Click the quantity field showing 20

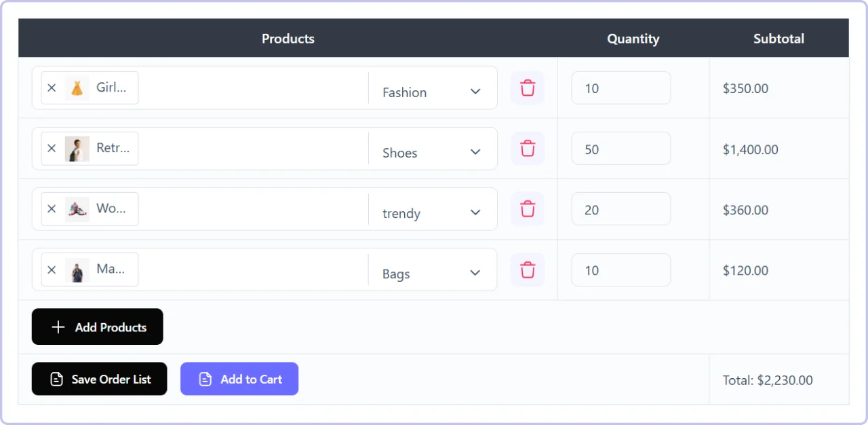tap(621, 209)
